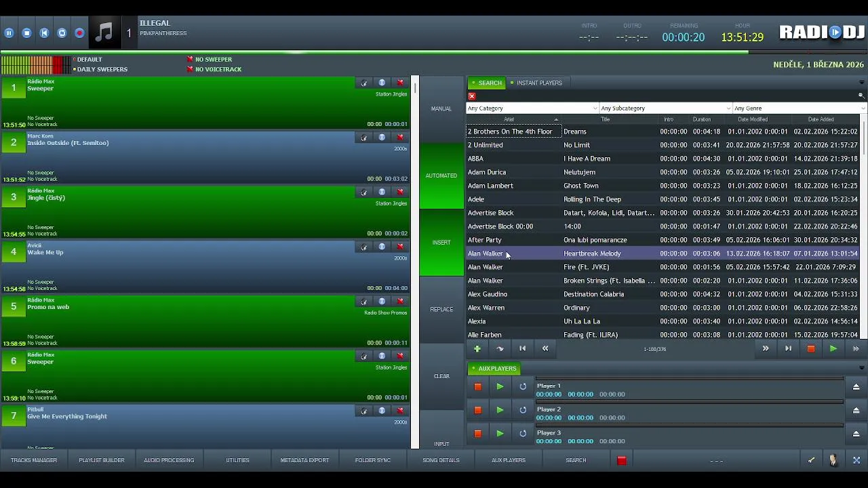Expand the search panel menu arrow
This screenshot has height=488, width=868.
(861, 83)
